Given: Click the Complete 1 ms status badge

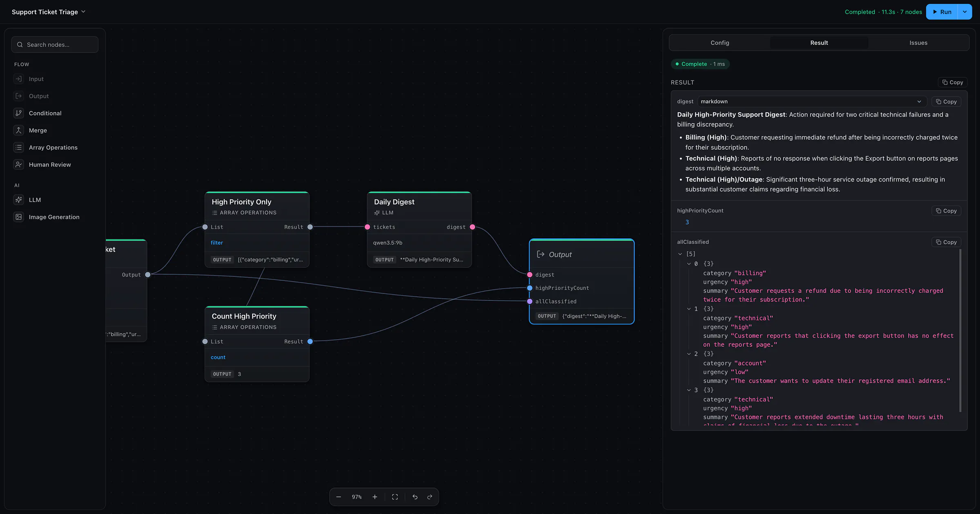Looking at the screenshot, I should [x=700, y=64].
